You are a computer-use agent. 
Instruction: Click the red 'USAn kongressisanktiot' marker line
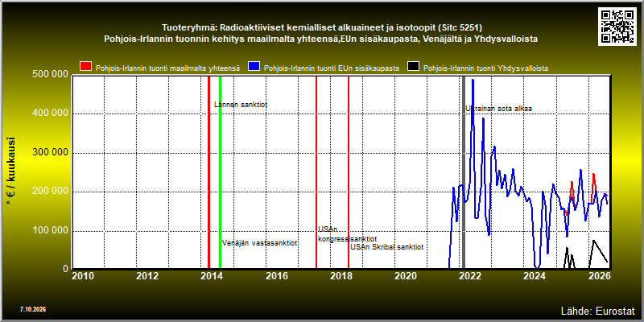(x=316, y=172)
